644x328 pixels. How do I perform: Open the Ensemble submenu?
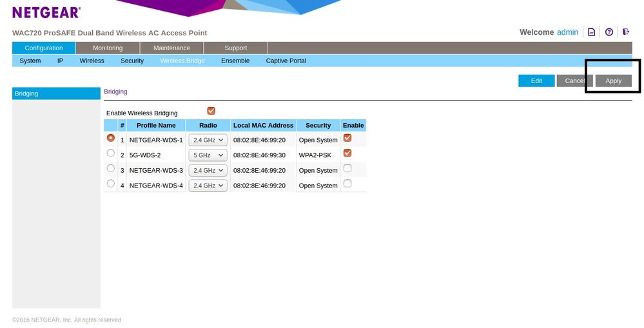[x=235, y=61]
